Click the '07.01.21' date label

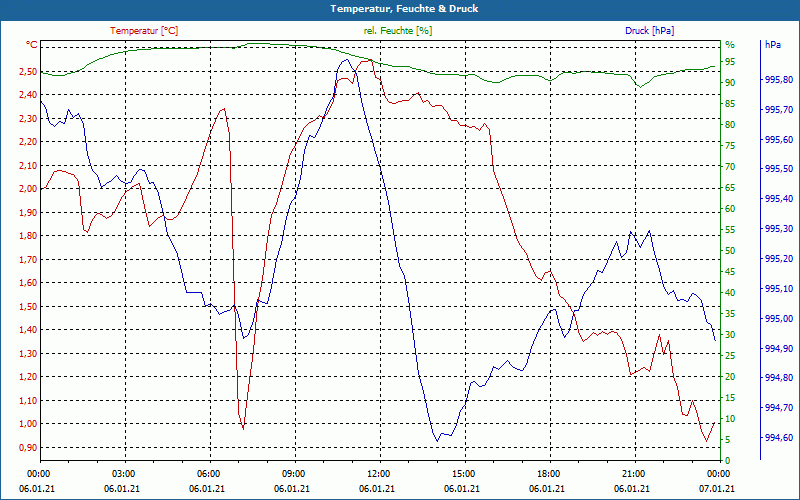717,489
